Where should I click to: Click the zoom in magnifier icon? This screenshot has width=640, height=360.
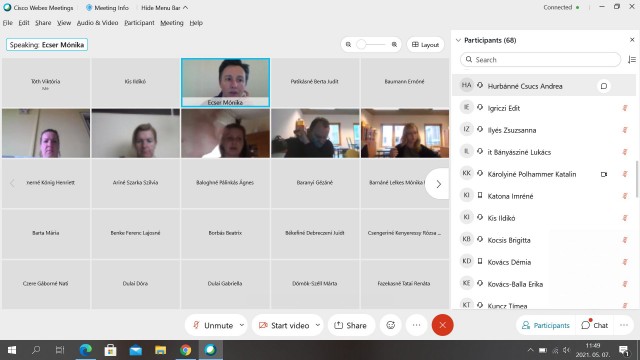(394, 44)
